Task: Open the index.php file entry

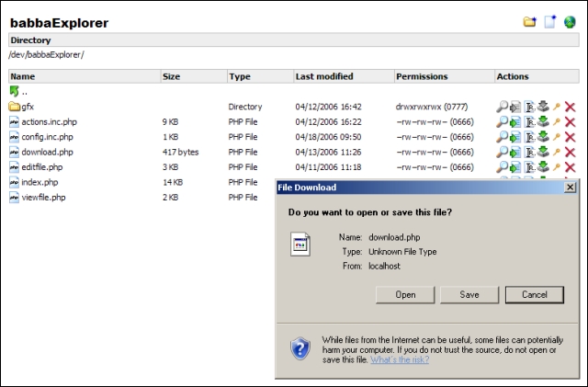Action: click(x=40, y=182)
